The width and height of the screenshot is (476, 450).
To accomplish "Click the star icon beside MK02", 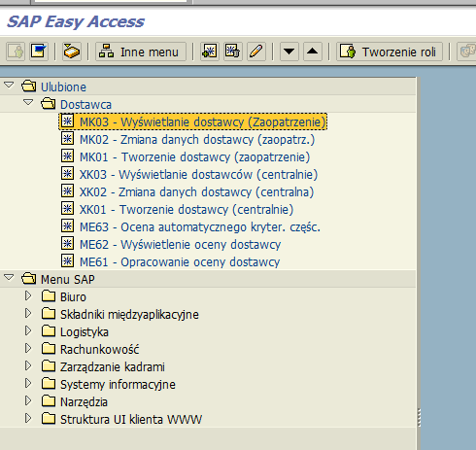I will click(x=67, y=139).
